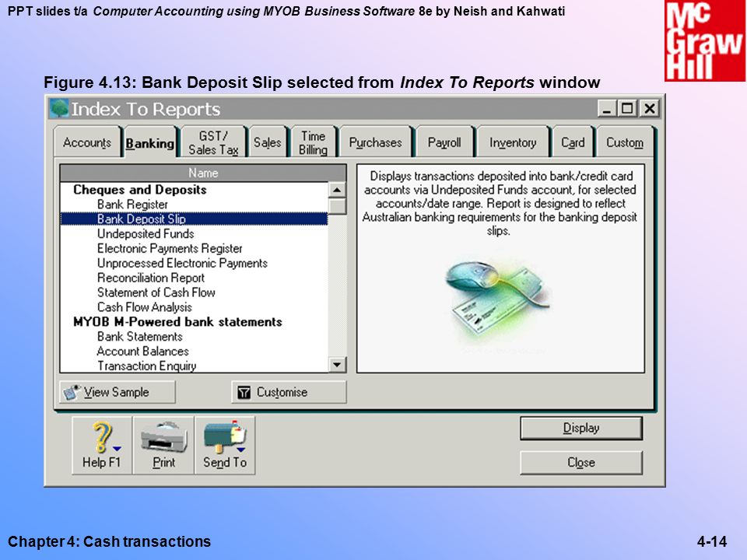
Task: Click the View Sample button
Action: (117, 392)
